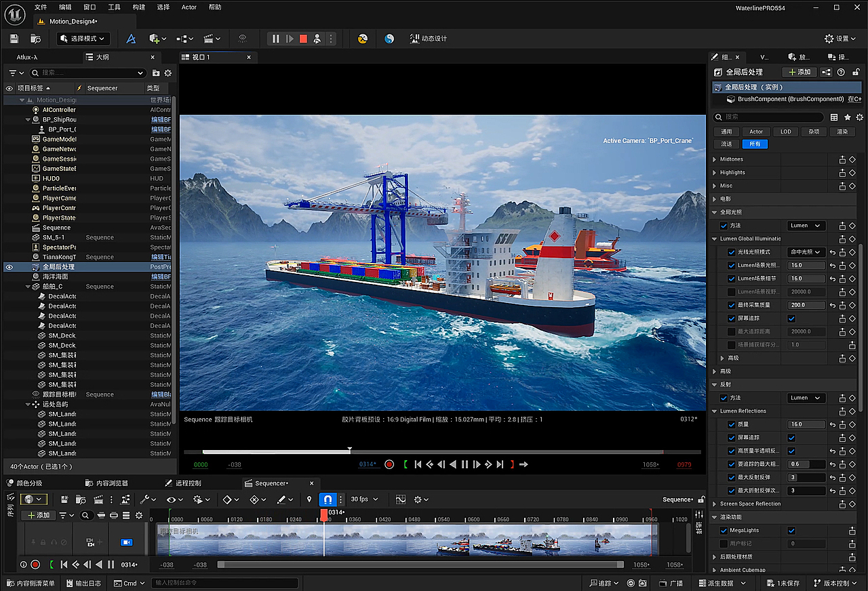The height and width of the screenshot is (591, 868).
Task: Open the outliner settings gear
Action: [x=168, y=73]
